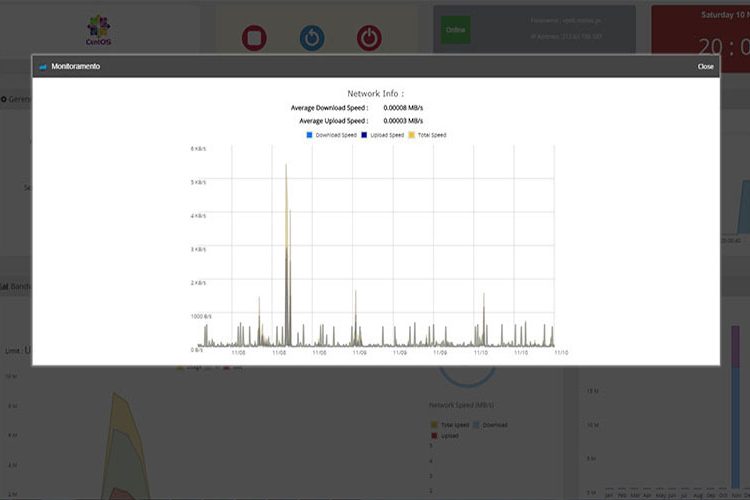750x500 pixels.
Task: Close the Monitoramento dialog
Action: [x=705, y=66]
